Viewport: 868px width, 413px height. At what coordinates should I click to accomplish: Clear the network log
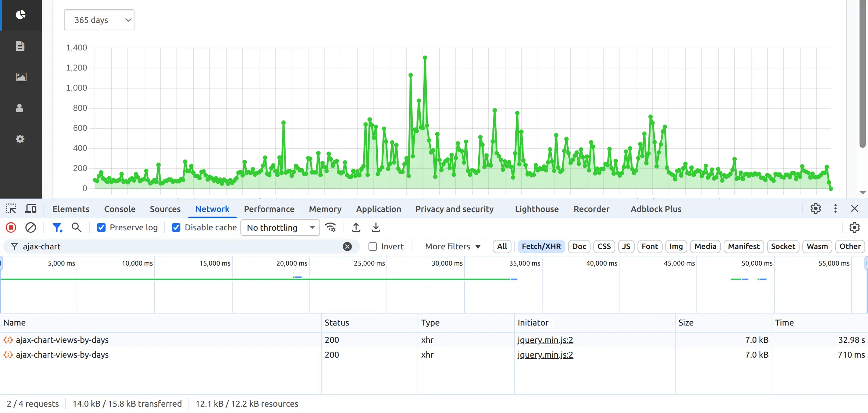click(31, 227)
